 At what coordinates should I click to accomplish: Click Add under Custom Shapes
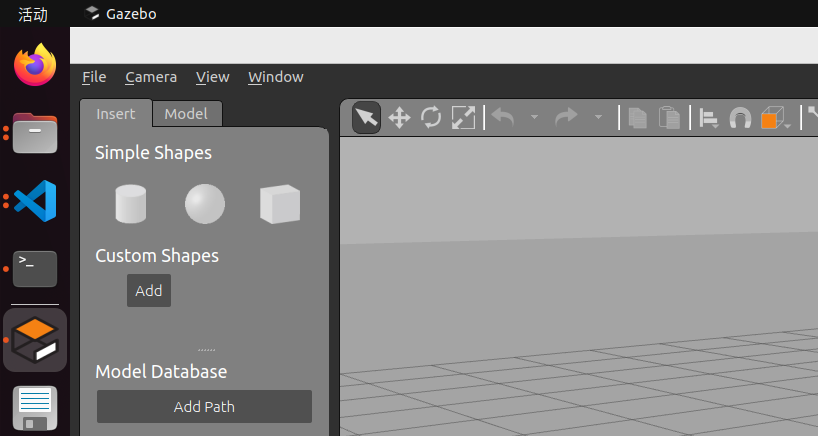click(149, 290)
